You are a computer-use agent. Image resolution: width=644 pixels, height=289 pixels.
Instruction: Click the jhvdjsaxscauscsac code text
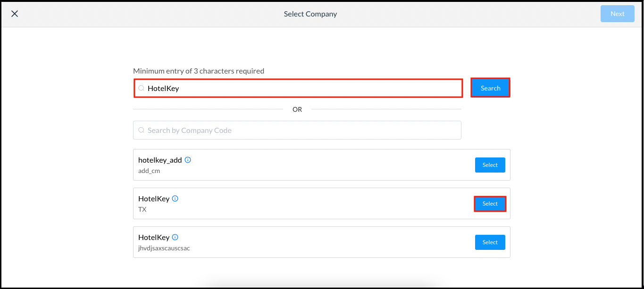[x=164, y=248]
